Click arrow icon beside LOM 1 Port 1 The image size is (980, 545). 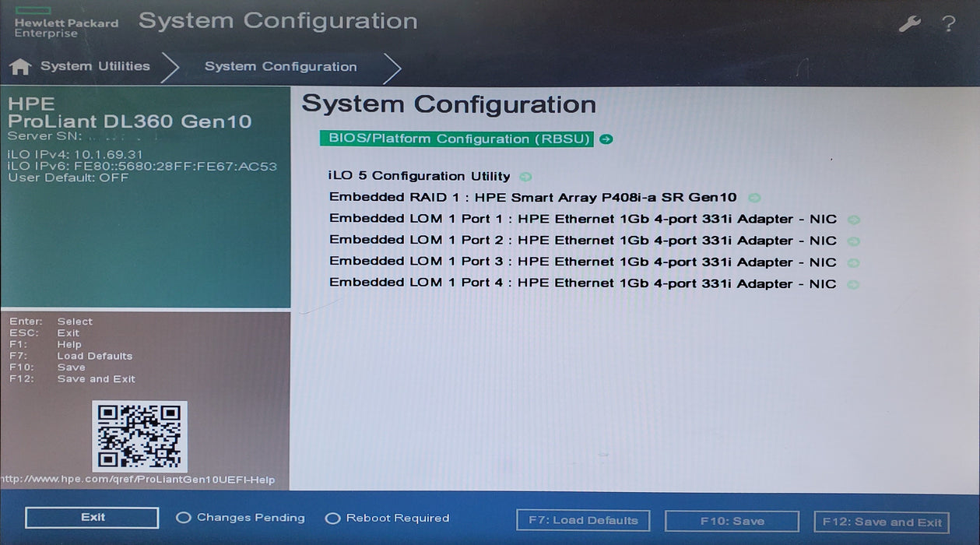(853, 220)
